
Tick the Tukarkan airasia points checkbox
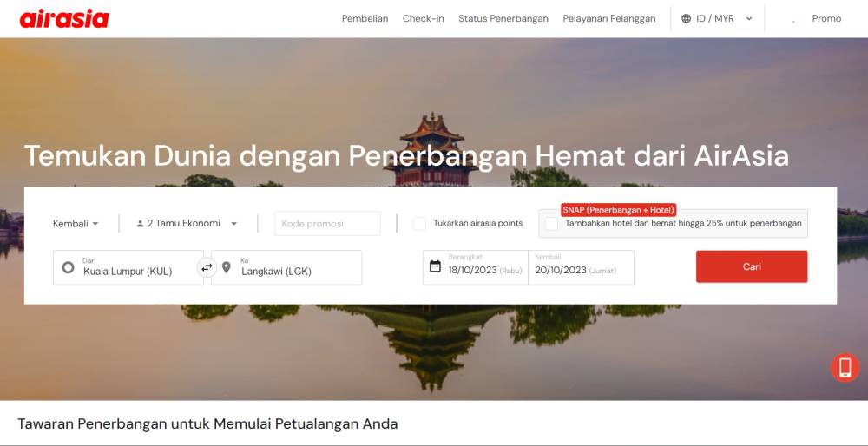tap(419, 224)
